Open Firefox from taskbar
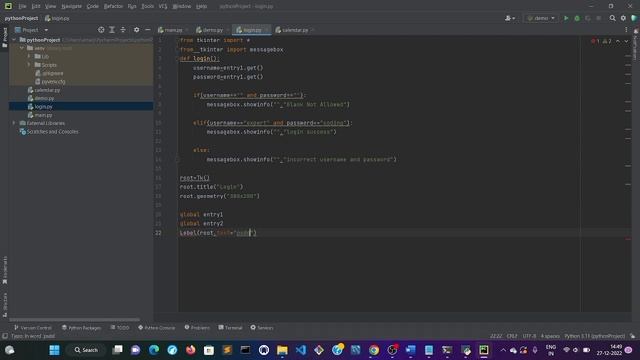Viewport: 640px width, 360px height. (x=191, y=350)
